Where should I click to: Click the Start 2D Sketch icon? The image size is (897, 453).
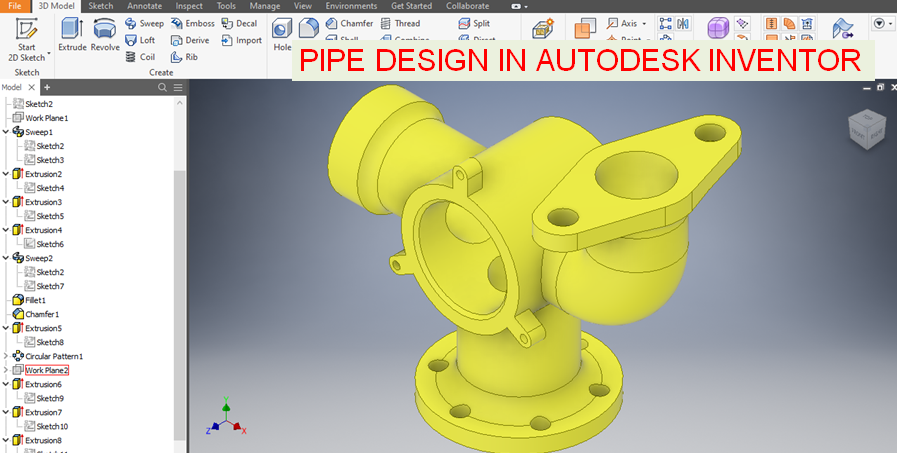pyautogui.click(x=26, y=29)
